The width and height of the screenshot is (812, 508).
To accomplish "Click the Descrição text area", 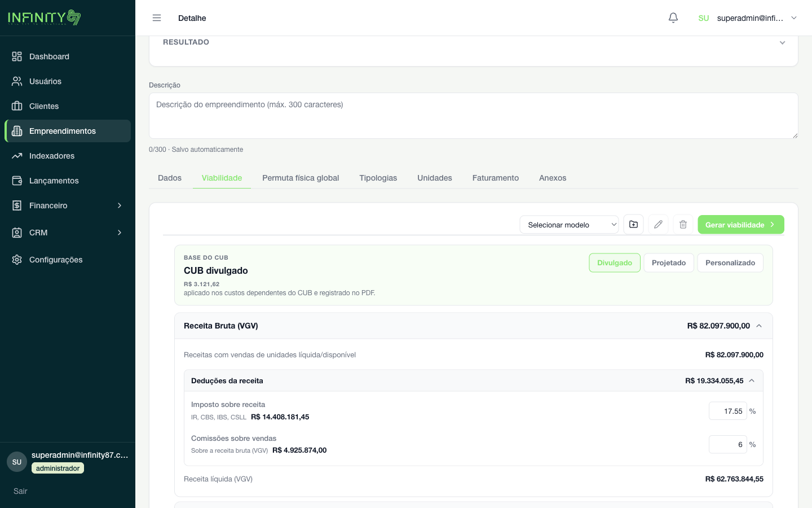I will coord(474,116).
